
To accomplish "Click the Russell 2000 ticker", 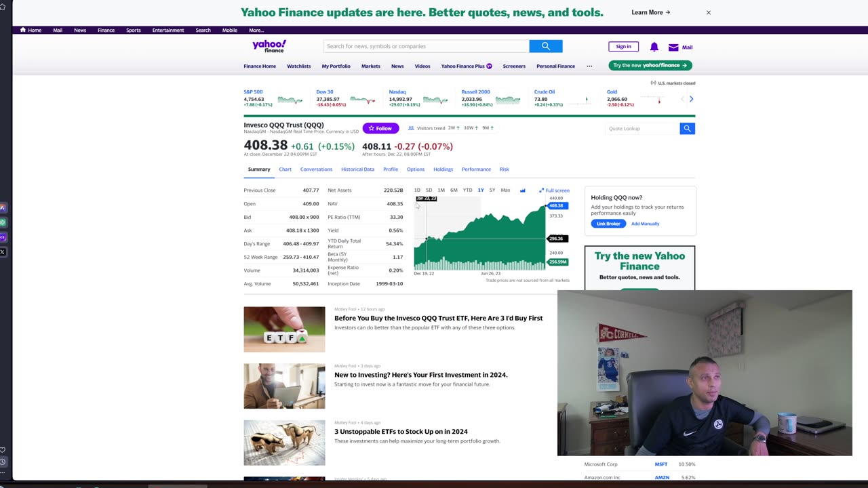I will pyautogui.click(x=475, y=91).
